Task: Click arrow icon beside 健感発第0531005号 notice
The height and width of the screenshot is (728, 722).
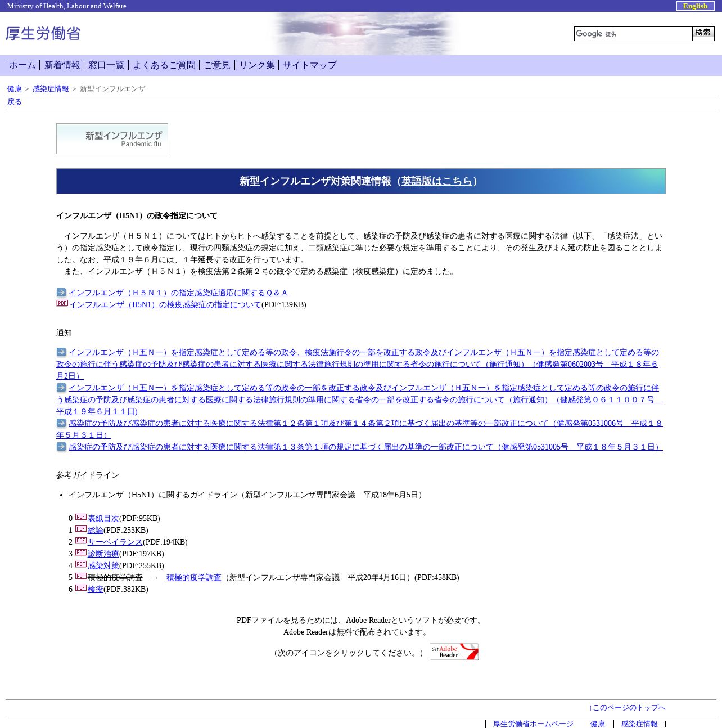Action: [x=61, y=447]
